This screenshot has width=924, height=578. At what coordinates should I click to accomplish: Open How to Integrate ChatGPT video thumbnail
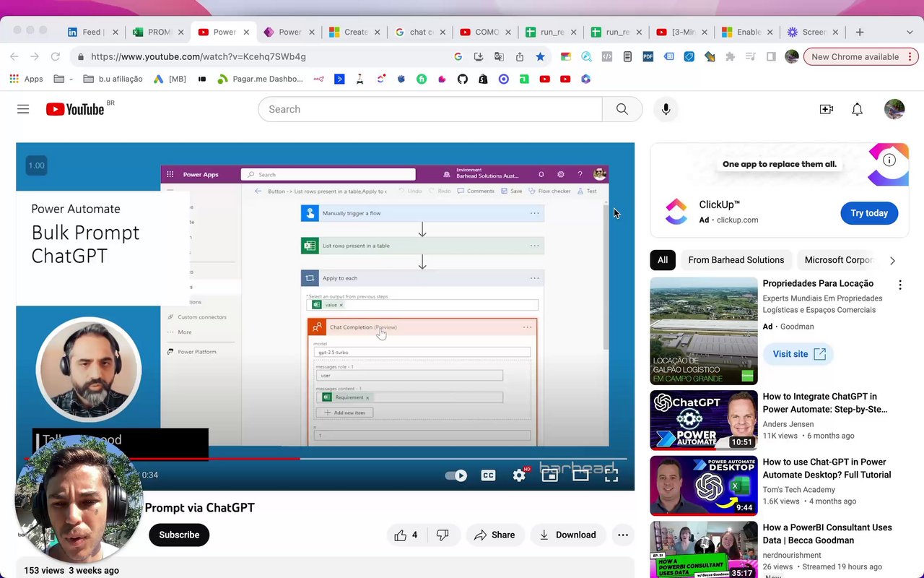coord(704,420)
